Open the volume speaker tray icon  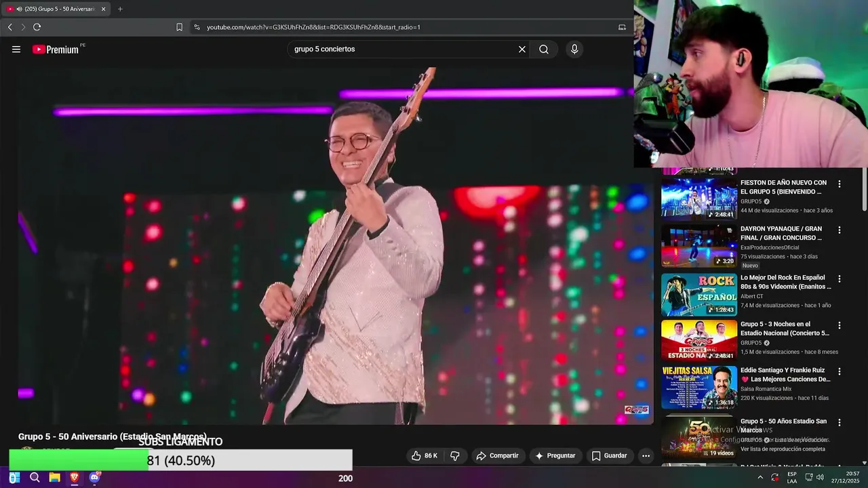coord(820,478)
